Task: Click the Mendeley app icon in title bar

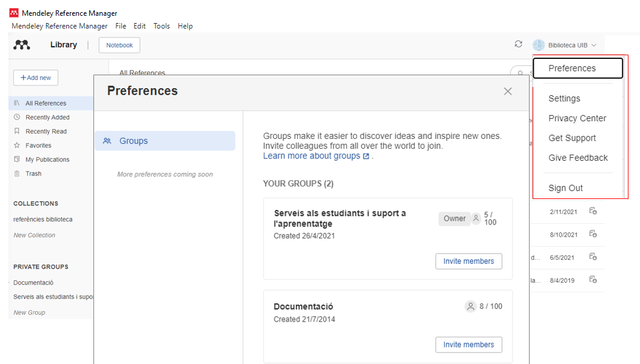Action: 14,13
